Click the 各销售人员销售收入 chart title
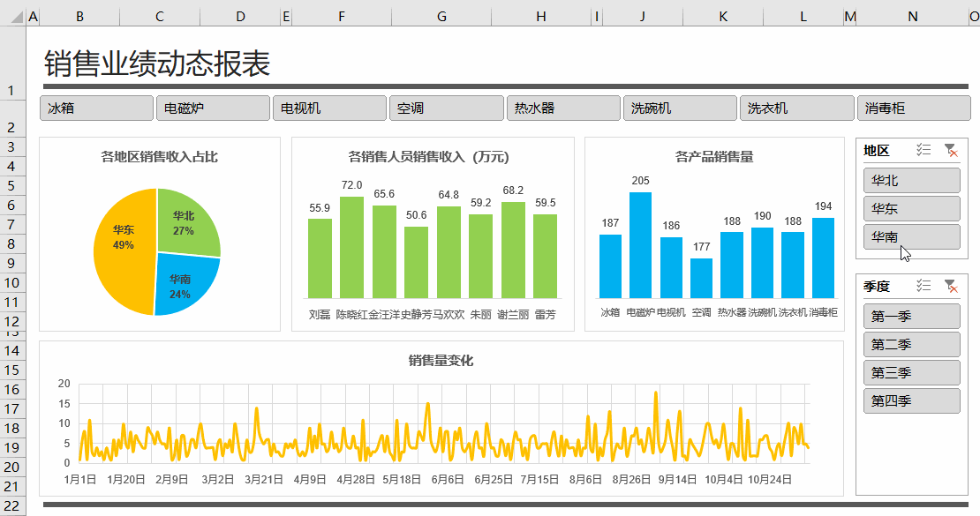Screen dimensions: 980x516 429,156
